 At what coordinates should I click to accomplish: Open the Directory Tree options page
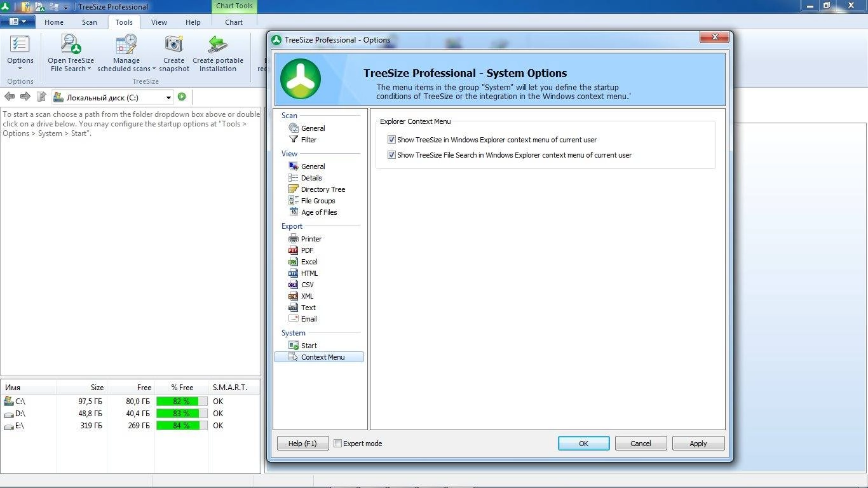coord(317,189)
